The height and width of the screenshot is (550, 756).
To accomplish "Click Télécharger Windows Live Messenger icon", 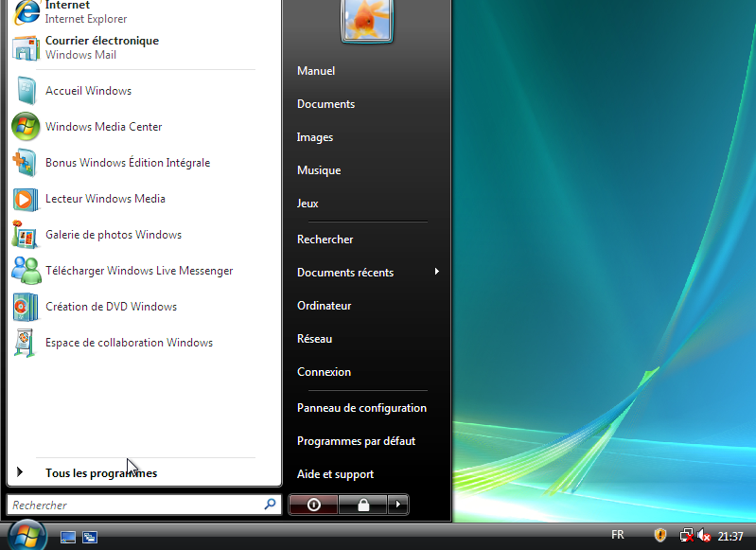I will pyautogui.click(x=26, y=271).
